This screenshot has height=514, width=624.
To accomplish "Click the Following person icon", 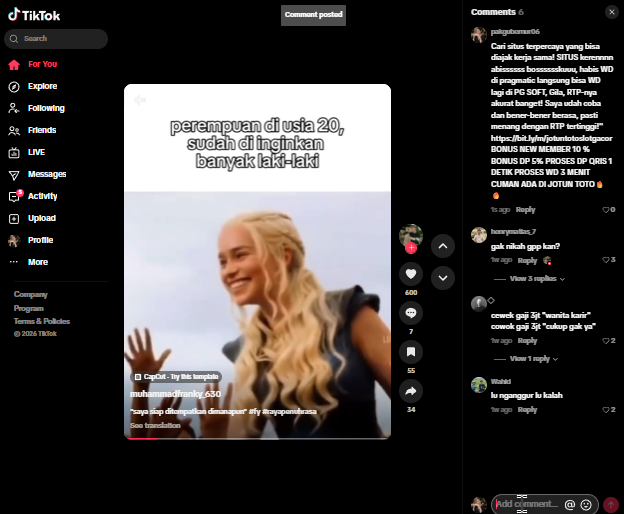I will 14,108.
